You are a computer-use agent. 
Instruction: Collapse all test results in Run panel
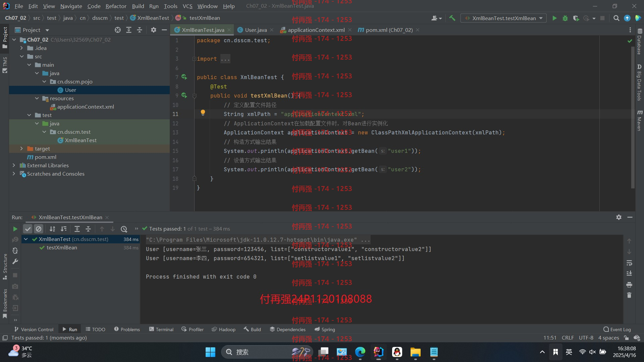(88, 229)
